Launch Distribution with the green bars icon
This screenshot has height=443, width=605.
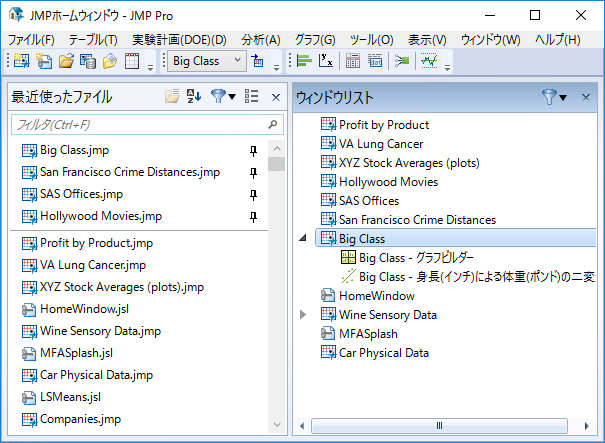pos(304,61)
